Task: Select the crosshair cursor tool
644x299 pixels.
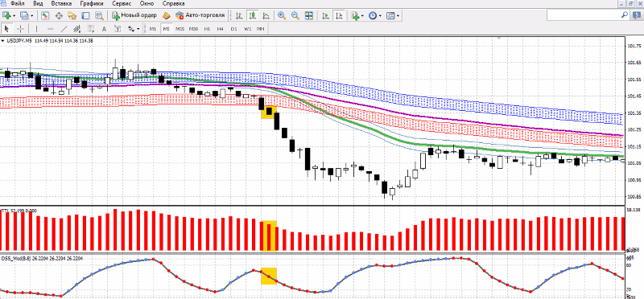Action: [21, 29]
